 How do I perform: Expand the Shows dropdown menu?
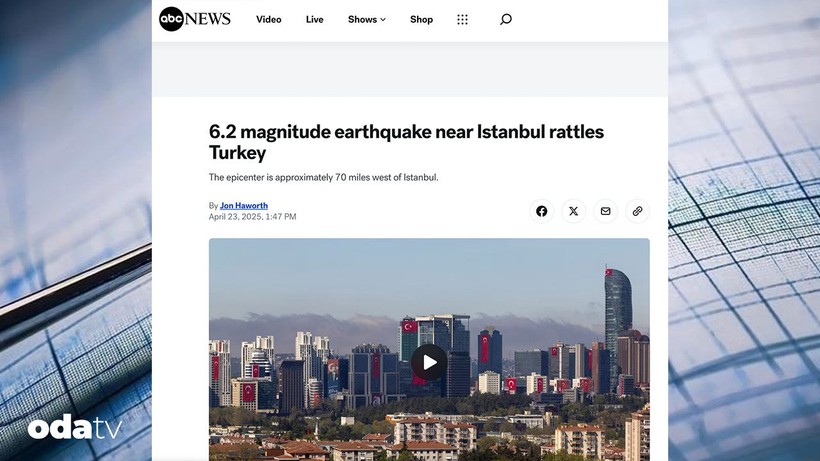click(362, 19)
